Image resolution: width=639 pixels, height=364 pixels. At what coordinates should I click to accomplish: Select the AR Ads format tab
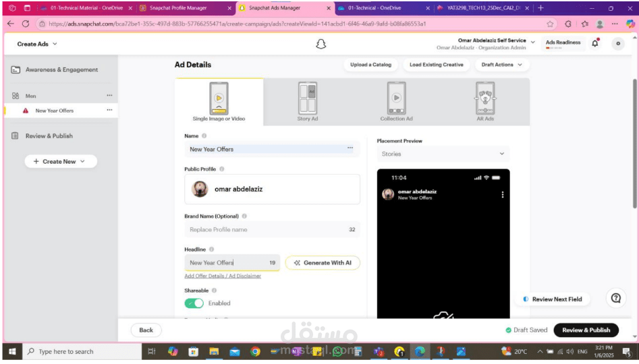coord(485,102)
